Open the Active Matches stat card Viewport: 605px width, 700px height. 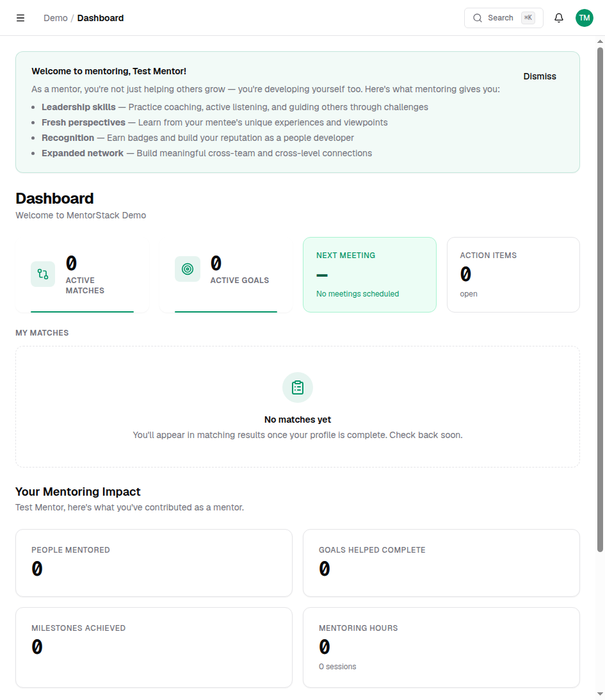82,274
